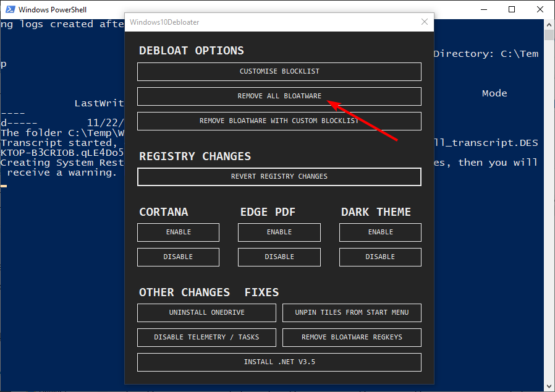Disable Edge PDF
The width and height of the screenshot is (555, 392).
[279, 257]
